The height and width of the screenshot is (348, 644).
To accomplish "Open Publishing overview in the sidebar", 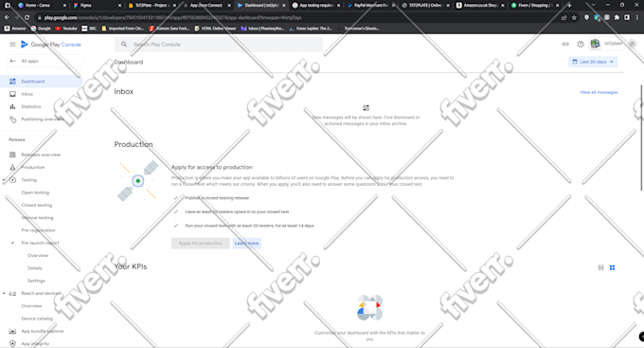I will pyautogui.click(x=43, y=119).
